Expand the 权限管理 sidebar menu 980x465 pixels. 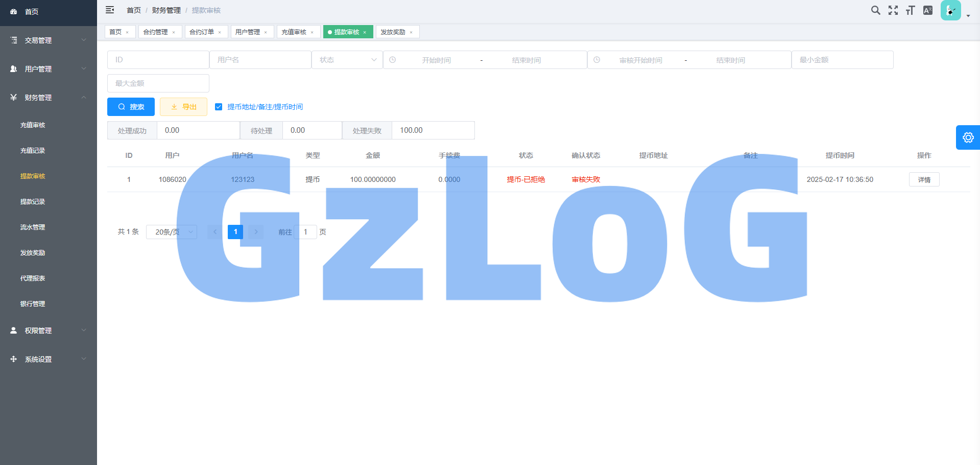[49, 331]
